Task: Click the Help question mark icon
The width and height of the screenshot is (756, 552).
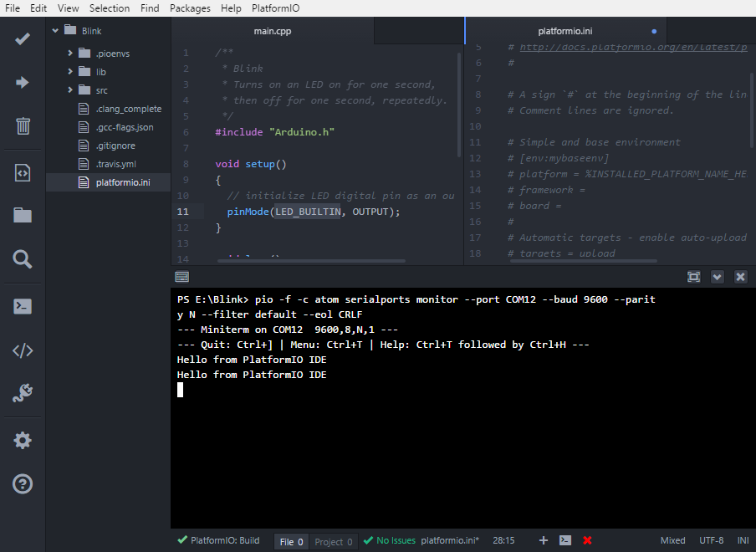Action: coord(23,483)
